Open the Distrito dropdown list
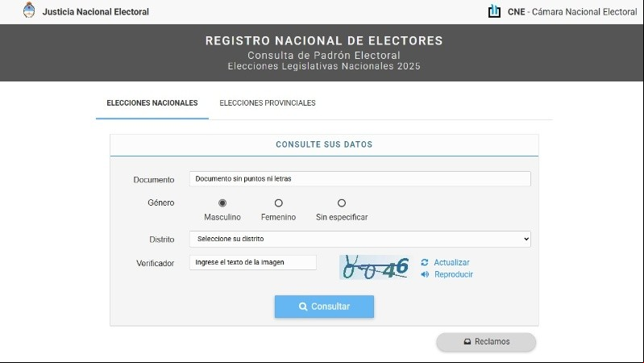The height and width of the screenshot is (363, 644). pos(359,240)
